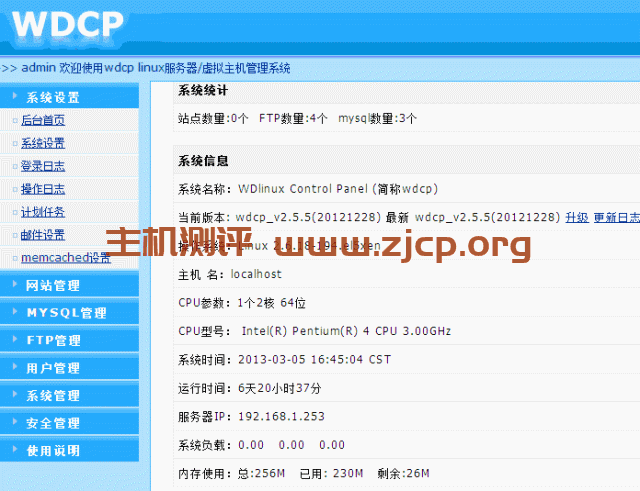Expand the 系统管理 menu section
The width and height of the screenshot is (640, 491).
69,395
